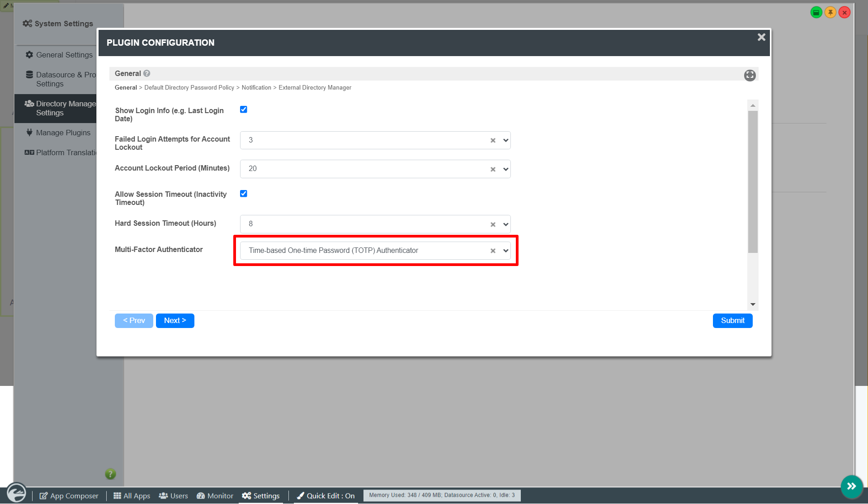Click the help icon next to General heading
This screenshot has height=504, width=868.
click(x=146, y=73)
